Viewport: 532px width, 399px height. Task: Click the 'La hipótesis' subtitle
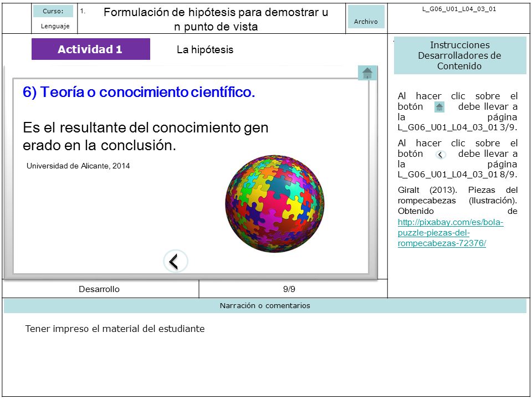point(205,49)
